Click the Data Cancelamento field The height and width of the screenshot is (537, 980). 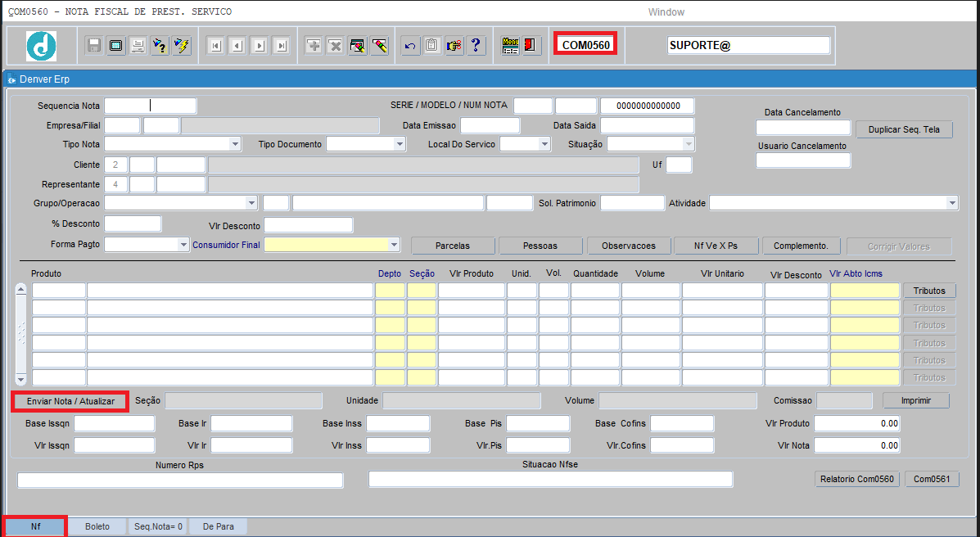click(803, 128)
